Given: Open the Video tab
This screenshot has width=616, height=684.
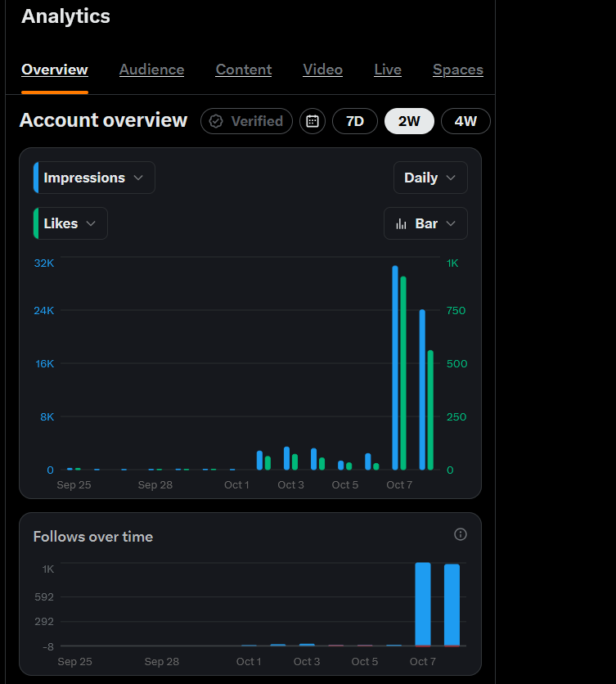Looking at the screenshot, I should click(323, 70).
